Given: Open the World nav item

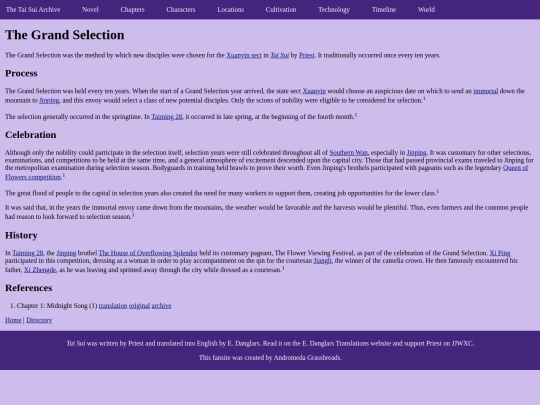Looking at the screenshot, I should [x=426, y=10].
